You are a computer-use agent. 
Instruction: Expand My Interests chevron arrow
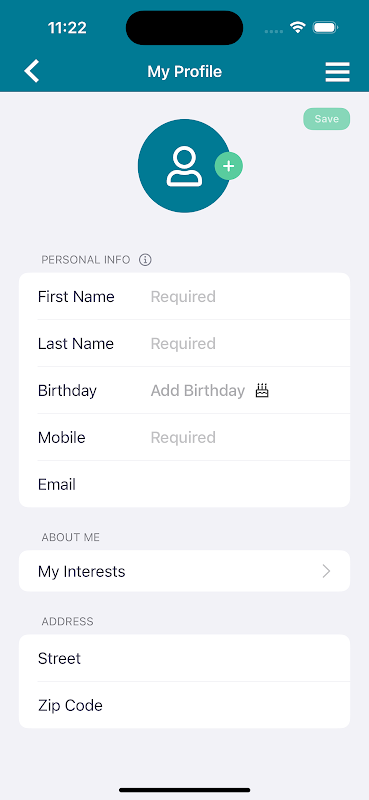[x=327, y=571]
